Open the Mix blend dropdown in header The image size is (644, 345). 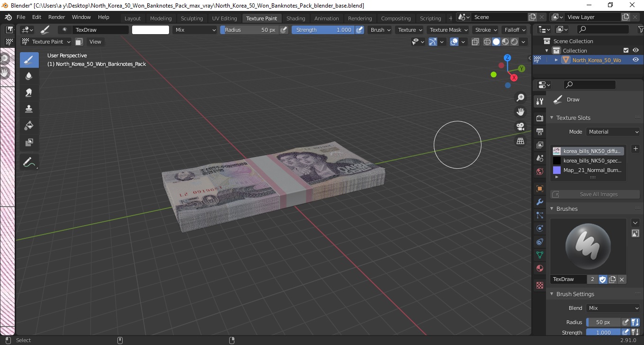[x=195, y=30]
